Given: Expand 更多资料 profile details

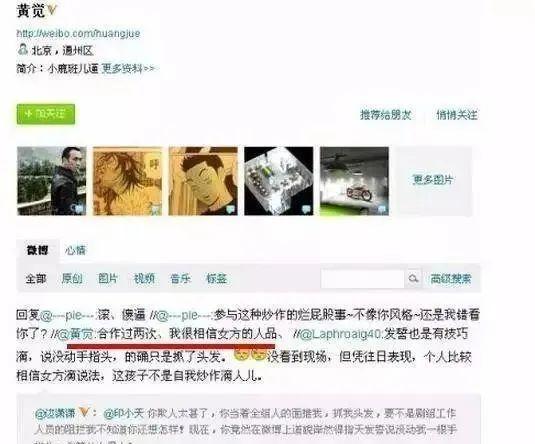Looking at the screenshot, I should click(x=128, y=69).
